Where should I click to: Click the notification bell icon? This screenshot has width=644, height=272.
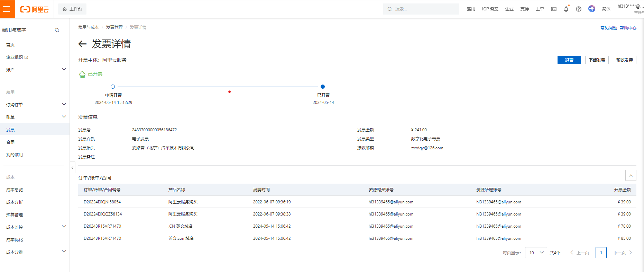click(566, 9)
